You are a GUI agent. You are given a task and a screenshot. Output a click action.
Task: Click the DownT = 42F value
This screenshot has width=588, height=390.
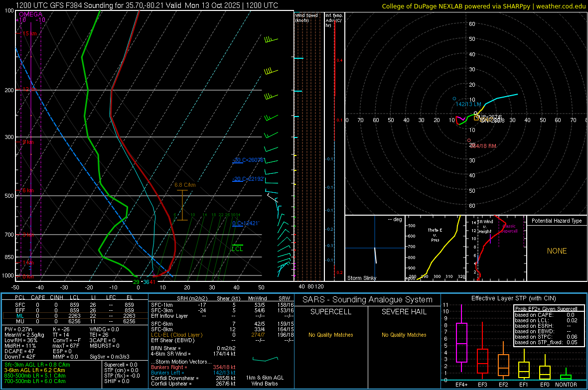20,357
